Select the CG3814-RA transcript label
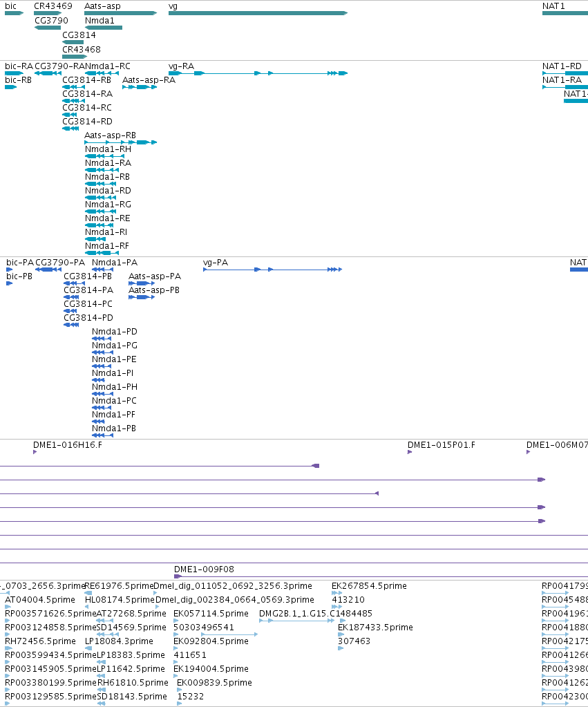 88,94
